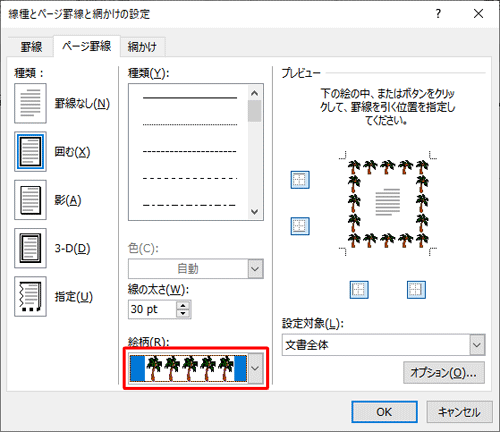Click the style list scroll up arrow
Viewport: 500px width, 432px height.
coord(255,93)
